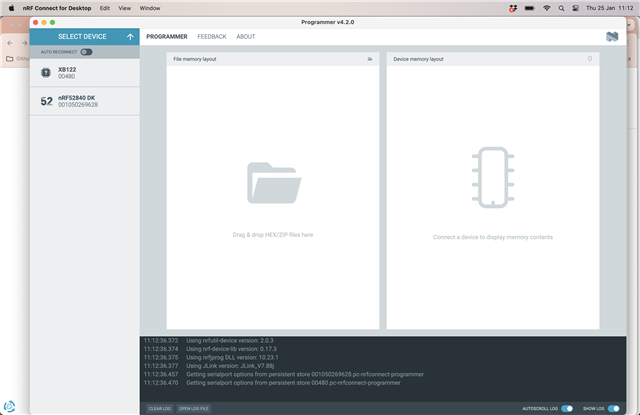Click the red menu bar status icon
This screenshot has height=415, width=640.
pyautogui.click(x=513, y=8)
